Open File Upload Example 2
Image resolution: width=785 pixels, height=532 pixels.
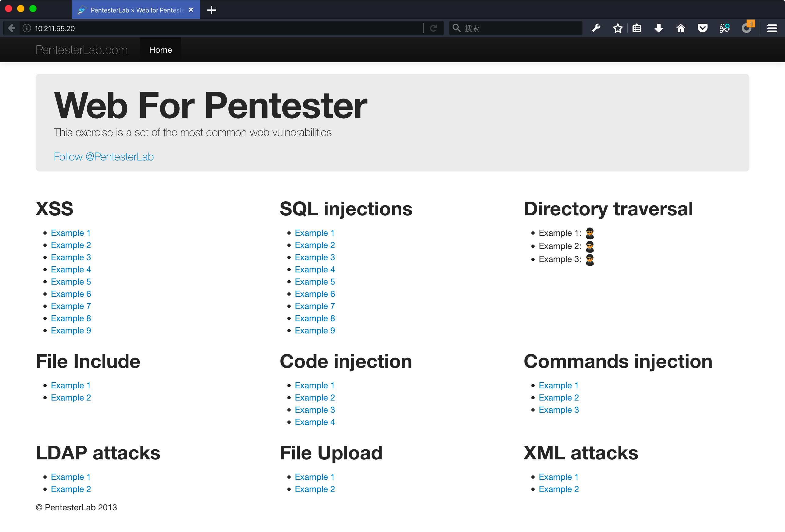coord(315,489)
